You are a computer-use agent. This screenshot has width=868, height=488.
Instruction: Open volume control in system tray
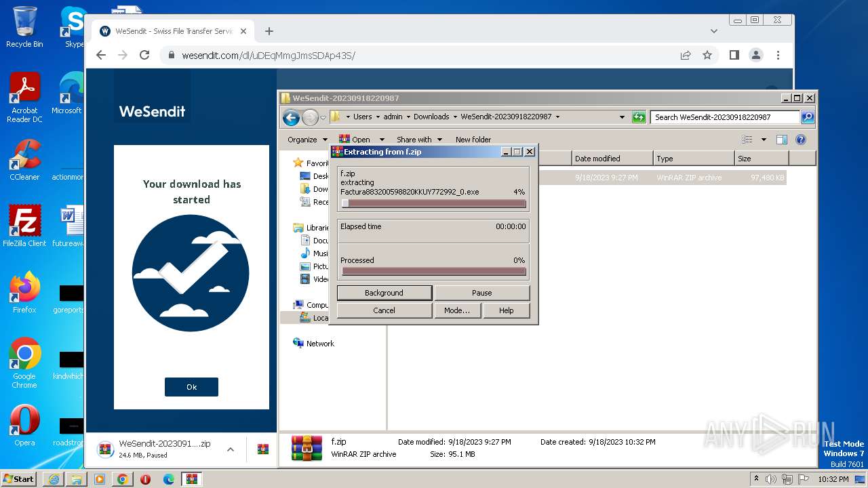coord(771,479)
